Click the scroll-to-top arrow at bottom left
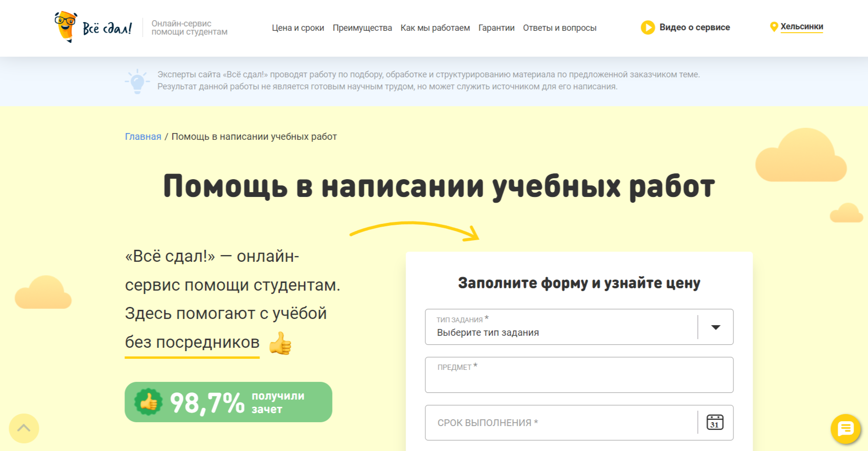Image resolution: width=868 pixels, height=451 pixels. coord(24,428)
